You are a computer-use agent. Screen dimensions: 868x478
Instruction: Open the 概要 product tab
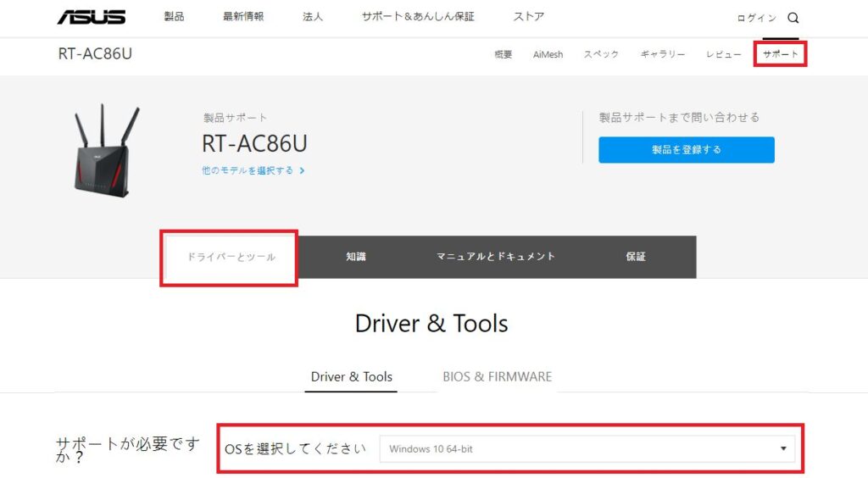click(504, 54)
